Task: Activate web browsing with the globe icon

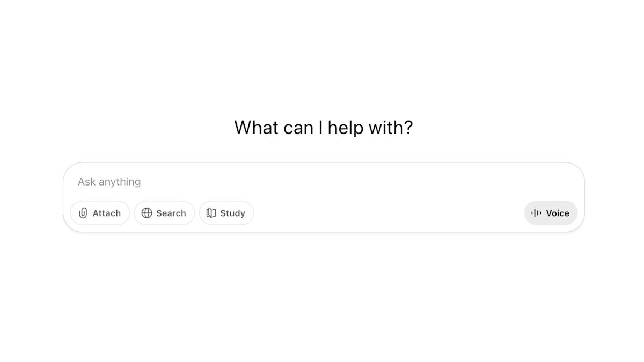Action: pyautogui.click(x=147, y=213)
